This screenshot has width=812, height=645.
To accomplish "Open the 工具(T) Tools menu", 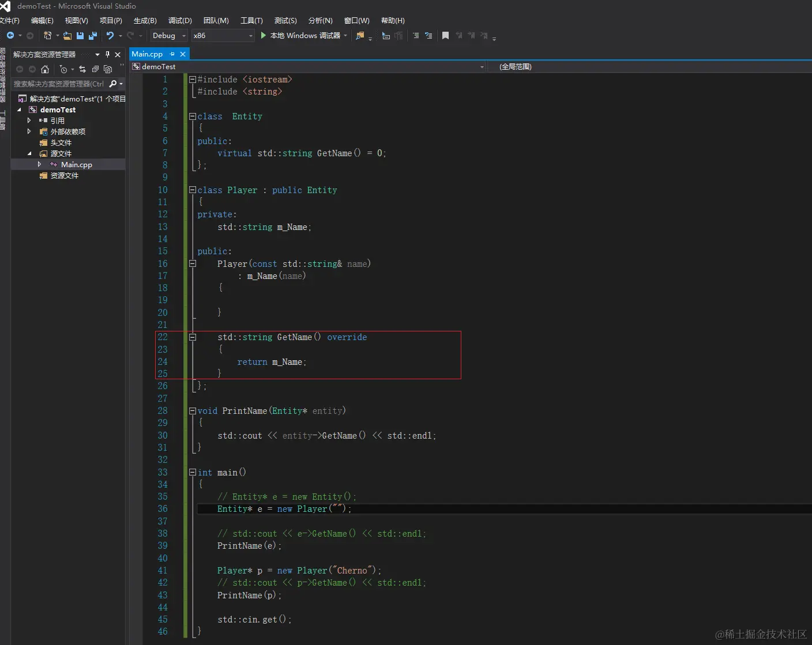I will click(x=251, y=21).
